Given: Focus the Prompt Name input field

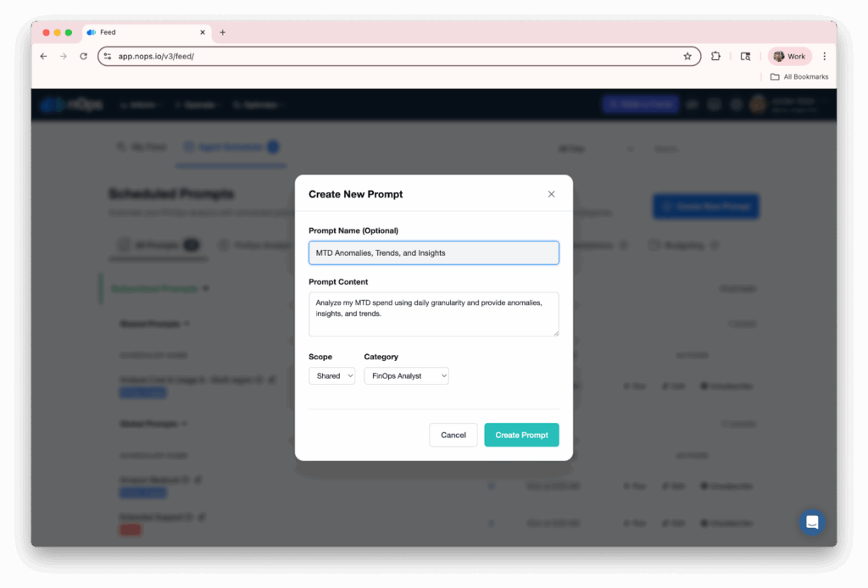Looking at the screenshot, I should pyautogui.click(x=433, y=252).
